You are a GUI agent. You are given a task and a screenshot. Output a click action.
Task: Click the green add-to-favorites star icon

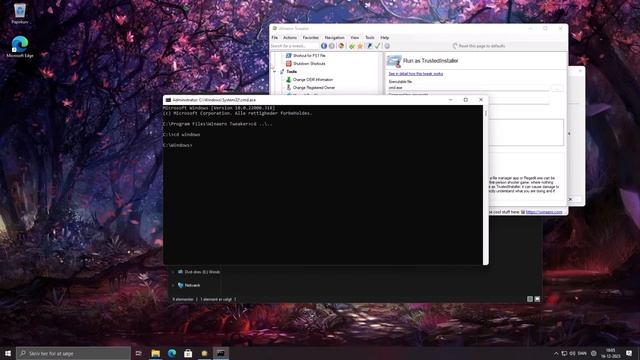pos(352,46)
